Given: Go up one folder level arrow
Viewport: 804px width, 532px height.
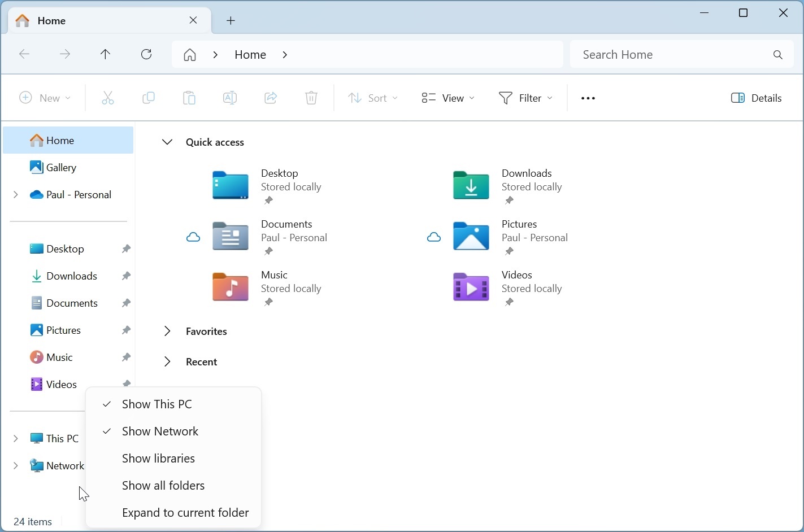Looking at the screenshot, I should pos(105,55).
